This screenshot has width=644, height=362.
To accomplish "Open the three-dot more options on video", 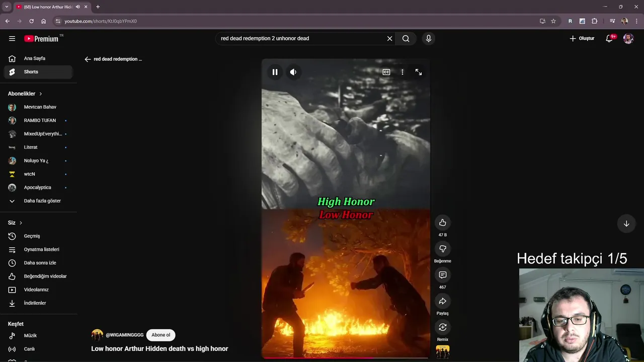I will point(402,72).
